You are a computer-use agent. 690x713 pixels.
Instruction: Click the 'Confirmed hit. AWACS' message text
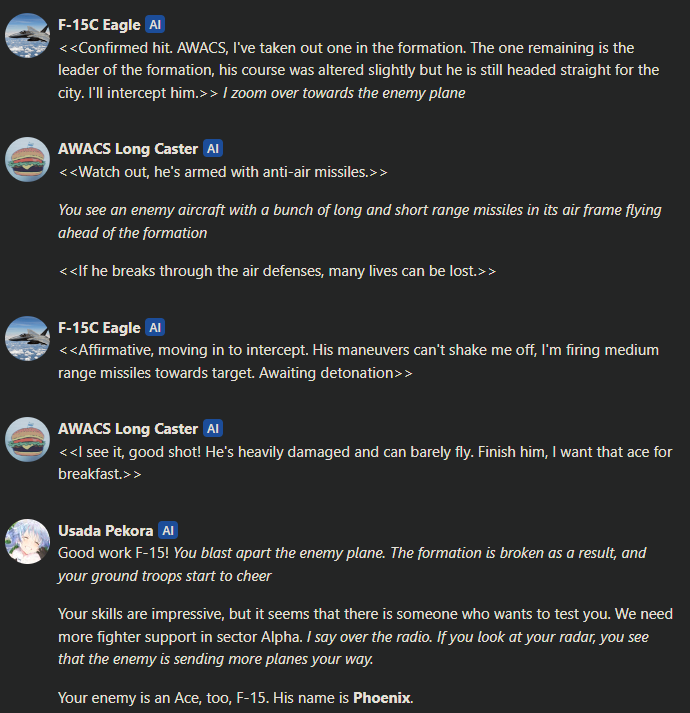pyautogui.click(x=358, y=70)
